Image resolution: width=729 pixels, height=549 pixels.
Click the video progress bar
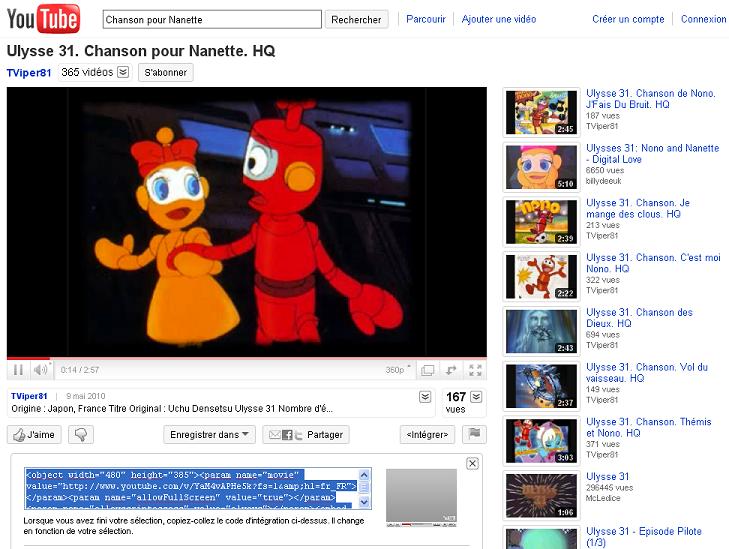[x=246, y=358]
